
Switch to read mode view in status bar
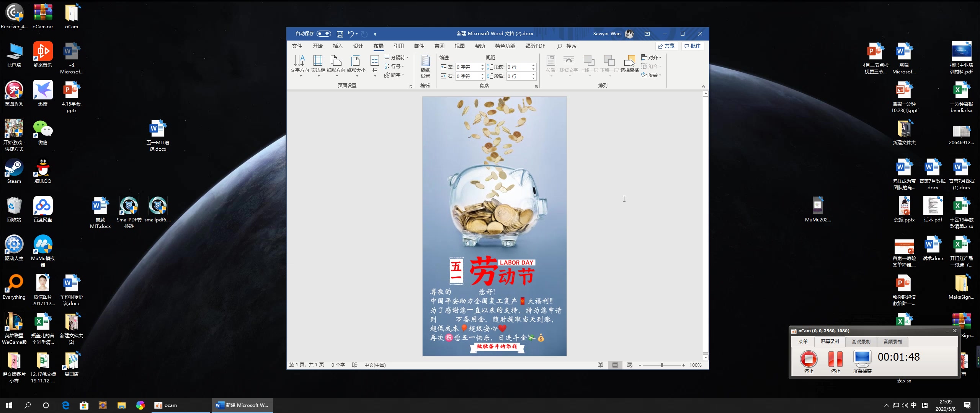coord(600,365)
